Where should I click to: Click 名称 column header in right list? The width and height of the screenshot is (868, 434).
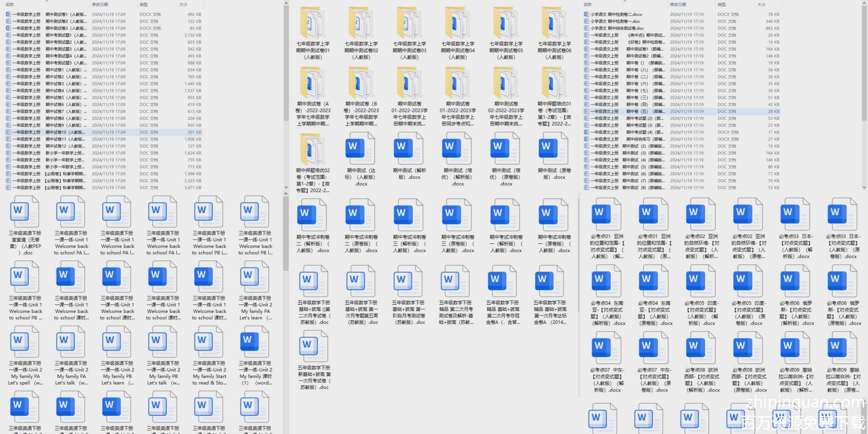(x=588, y=4)
